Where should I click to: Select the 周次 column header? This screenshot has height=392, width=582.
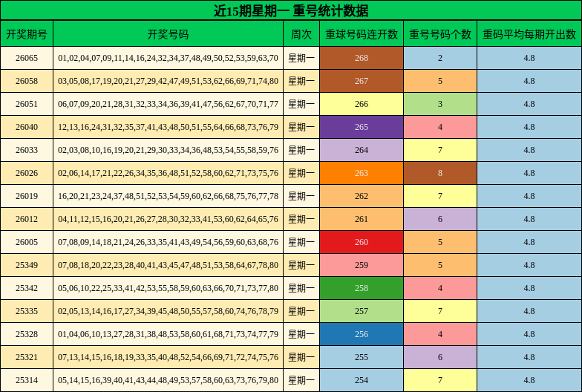[301, 34]
